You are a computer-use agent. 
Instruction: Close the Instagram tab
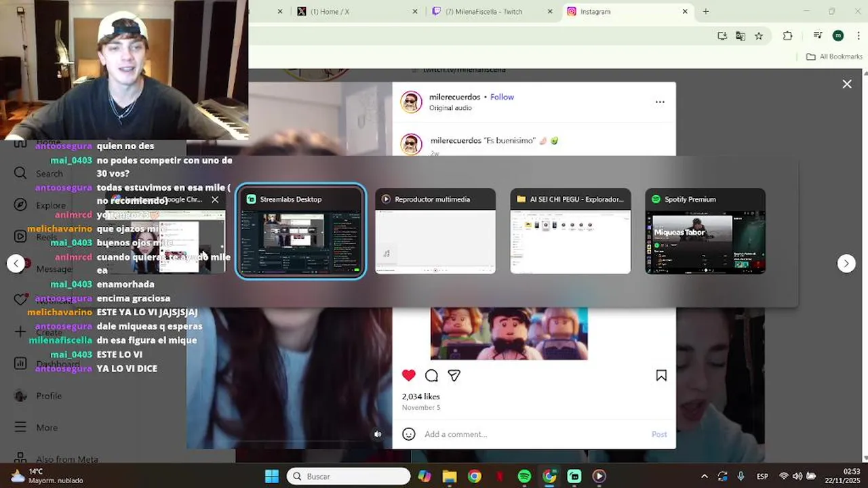coord(685,12)
